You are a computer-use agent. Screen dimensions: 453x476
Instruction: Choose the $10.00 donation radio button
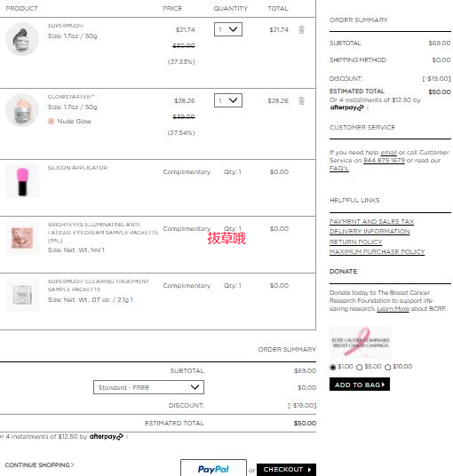388,368
